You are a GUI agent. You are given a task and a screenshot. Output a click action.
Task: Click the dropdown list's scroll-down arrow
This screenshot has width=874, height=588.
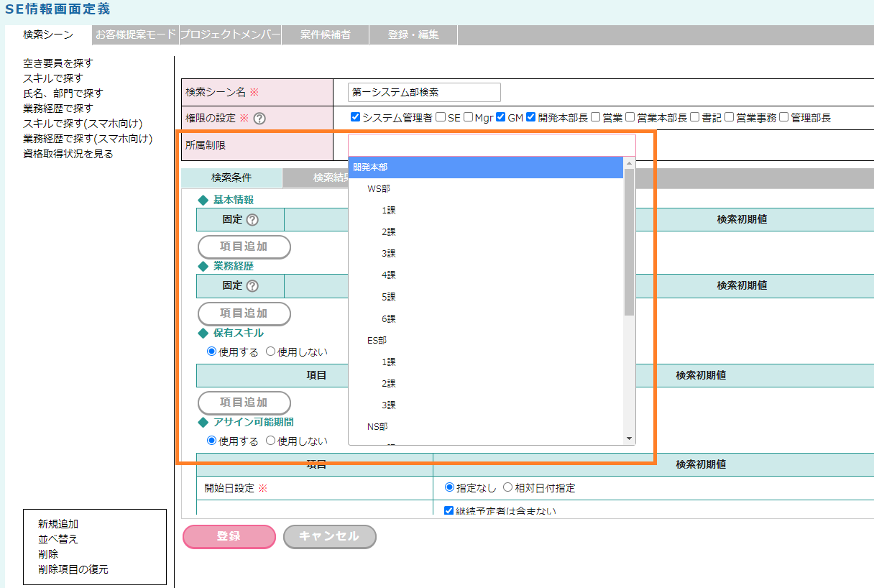point(629,438)
